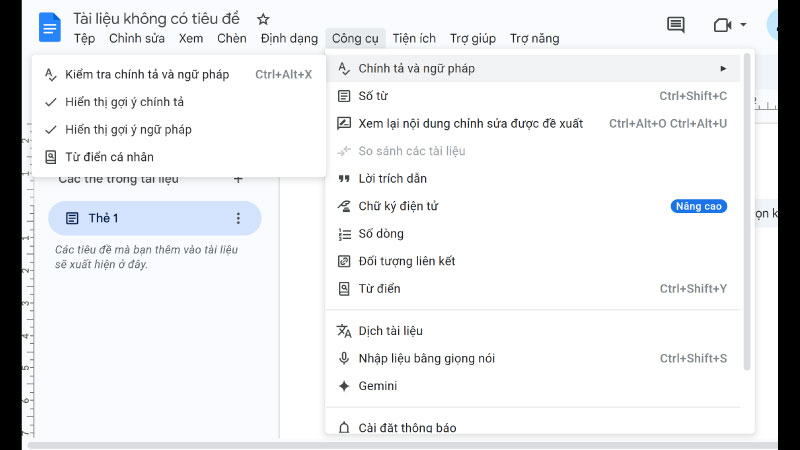The height and width of the screenshot is (450, 800).
Task: Select Đối tượng liên kết
Action: click(533, 261)
